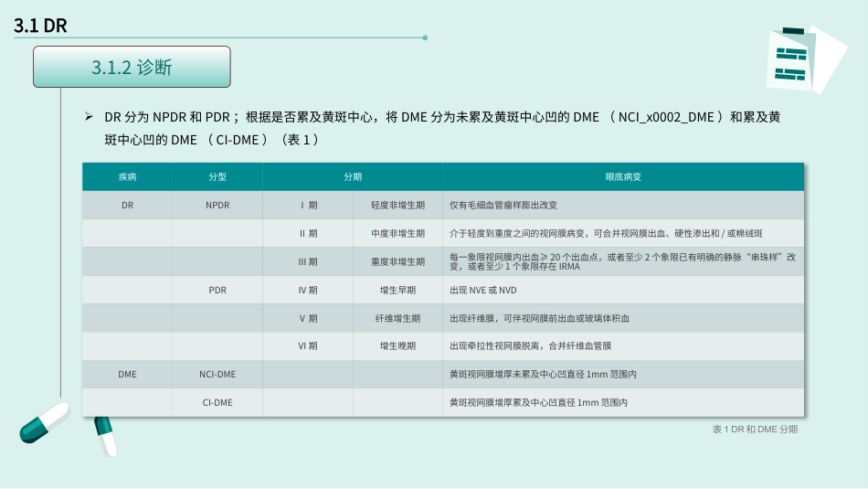Click the "疾病" table header

pyautogui.click(x=127, y=176)
